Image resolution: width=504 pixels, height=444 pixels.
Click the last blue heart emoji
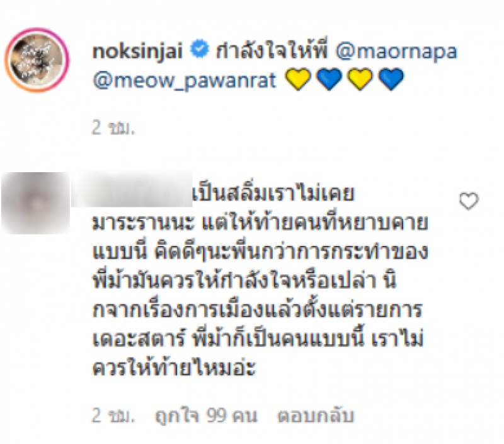click(391, 79)
